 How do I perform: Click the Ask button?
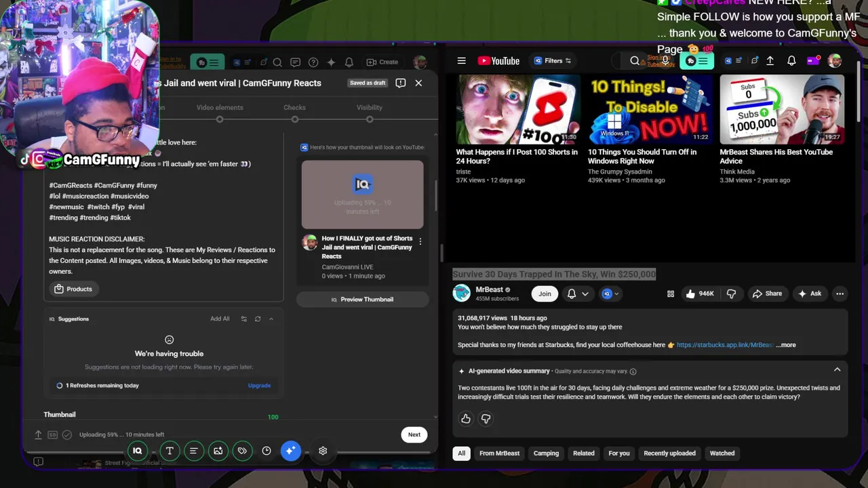coord(810,293)
